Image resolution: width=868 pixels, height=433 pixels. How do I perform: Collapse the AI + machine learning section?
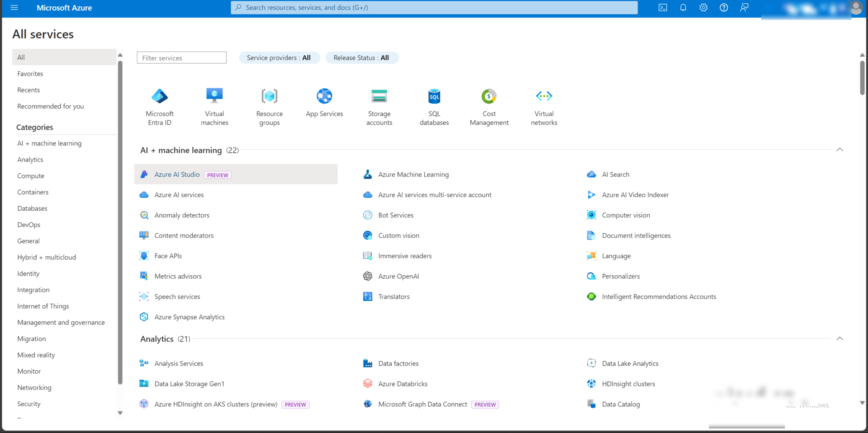click(840, 149)
